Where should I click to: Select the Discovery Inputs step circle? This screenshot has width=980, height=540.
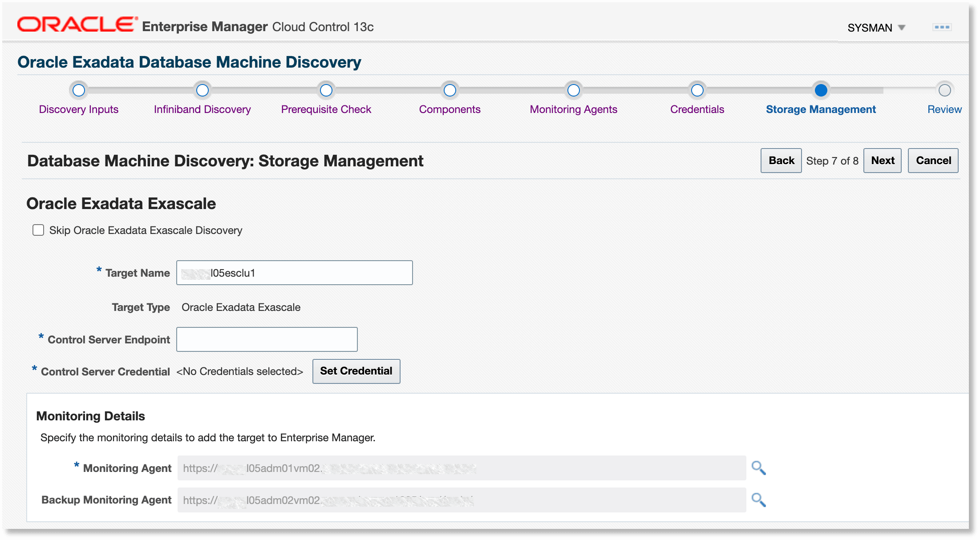[78, 90]
